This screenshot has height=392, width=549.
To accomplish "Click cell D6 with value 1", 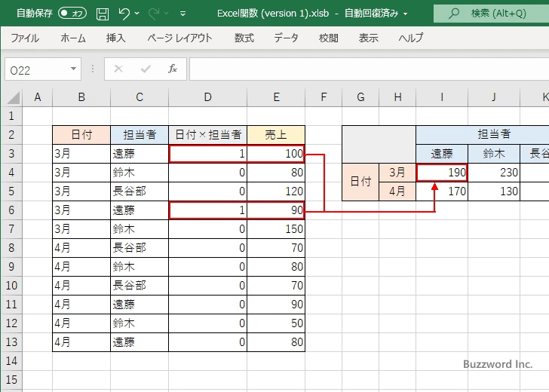I will click(207, 210).
